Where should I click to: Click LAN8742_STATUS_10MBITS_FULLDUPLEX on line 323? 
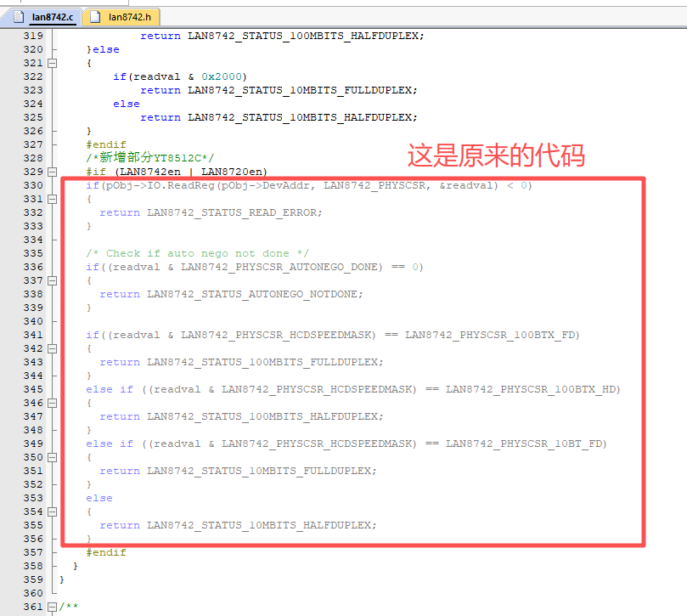click(300, 90)
